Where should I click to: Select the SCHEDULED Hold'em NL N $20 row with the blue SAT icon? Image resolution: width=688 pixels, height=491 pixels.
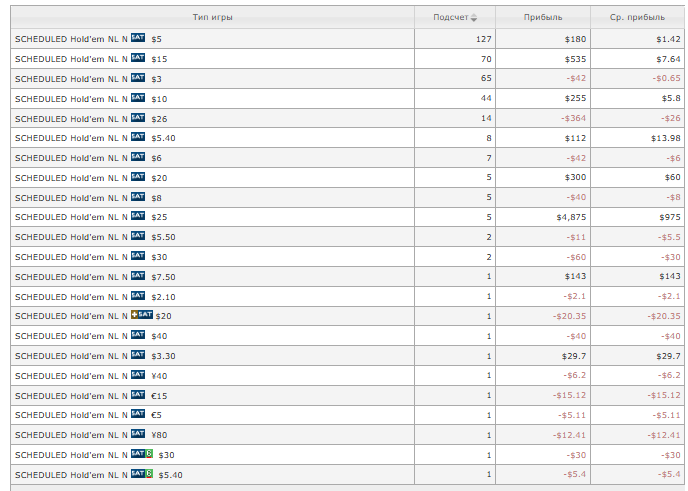tap(347, 178)
